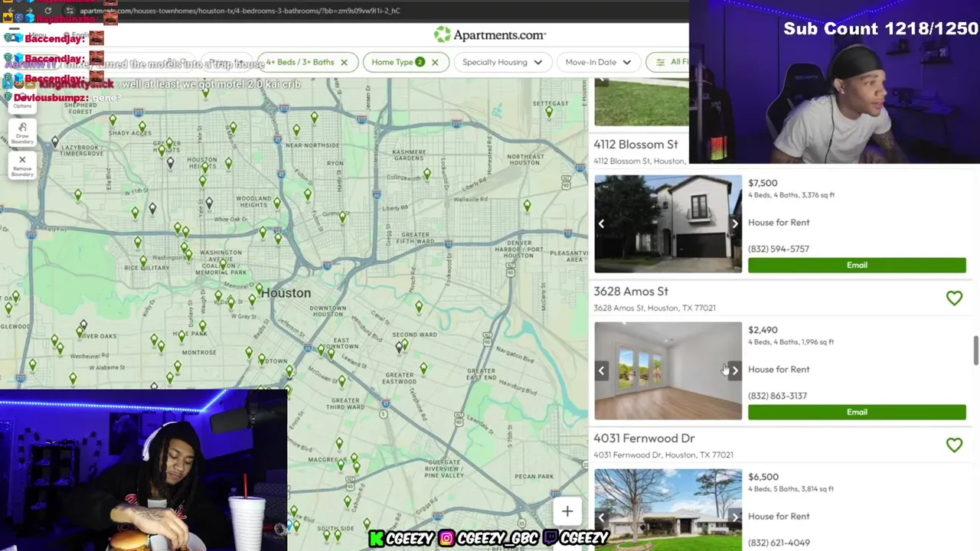The image size is (980, 551).
Task: Email the $7,500 Blossom St listing
Action: (857, 265)
